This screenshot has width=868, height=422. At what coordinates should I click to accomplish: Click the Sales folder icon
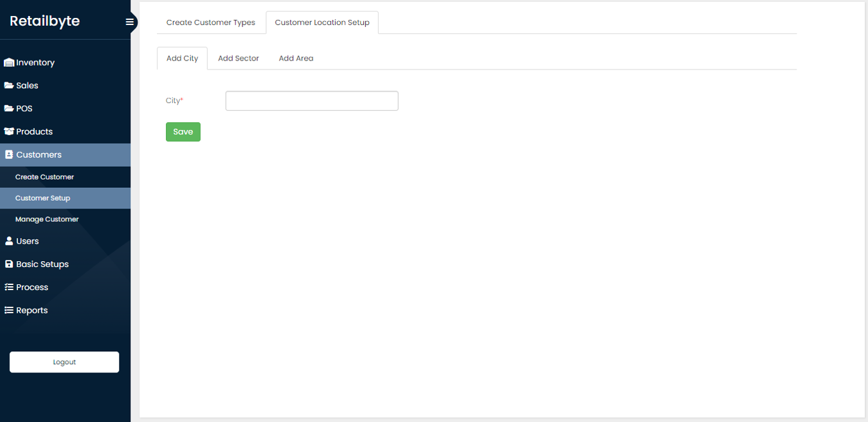[9, 86]
